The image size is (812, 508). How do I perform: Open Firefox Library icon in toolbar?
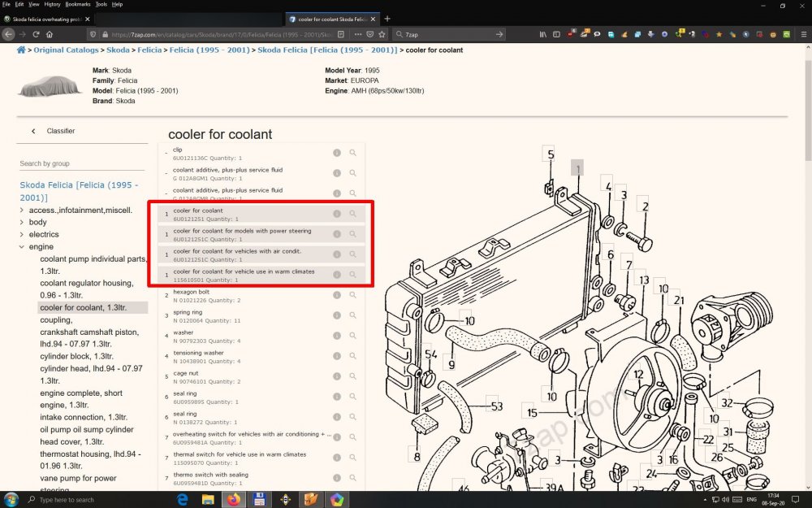pos(542,34)
